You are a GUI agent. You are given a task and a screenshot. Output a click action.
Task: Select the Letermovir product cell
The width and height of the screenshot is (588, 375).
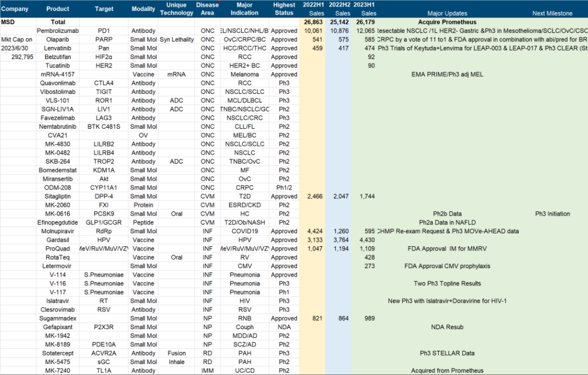coord(58,266)
